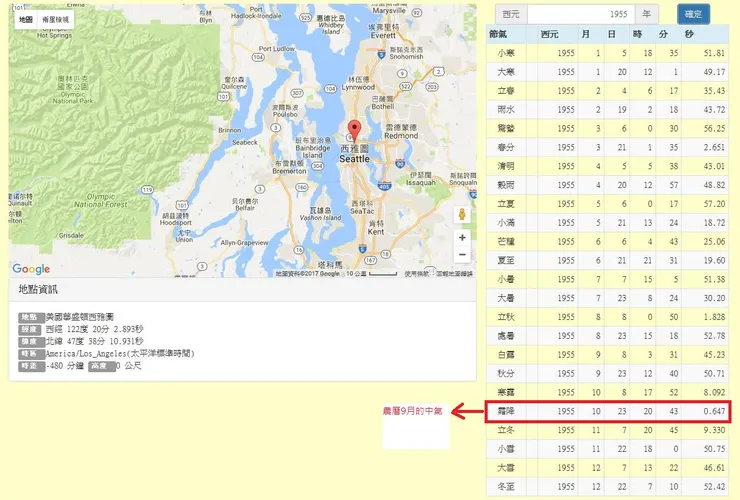Image resolution: width=740 pixels, height=500 pixels.
Task: Select the 立秋 row in the table
Action: click(x=607, y=317)
